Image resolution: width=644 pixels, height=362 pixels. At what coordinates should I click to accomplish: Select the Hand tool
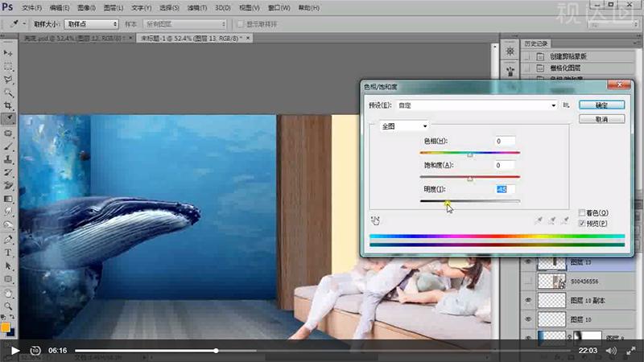8,294
